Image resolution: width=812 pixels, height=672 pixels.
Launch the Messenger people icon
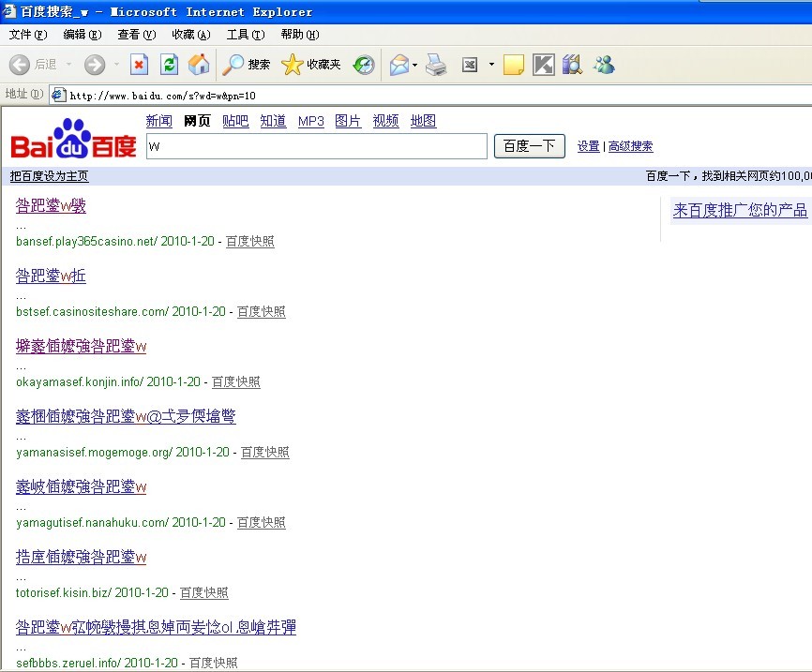604,65
